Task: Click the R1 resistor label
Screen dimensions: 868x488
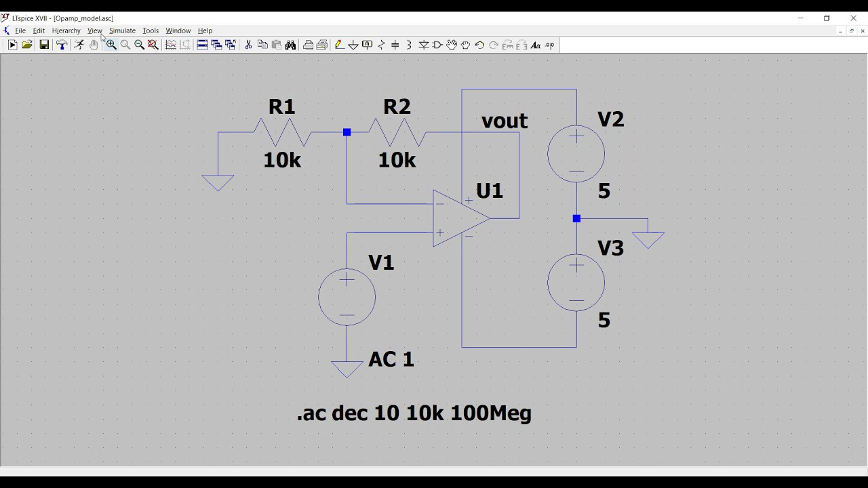Action: (x=282, y=107)
